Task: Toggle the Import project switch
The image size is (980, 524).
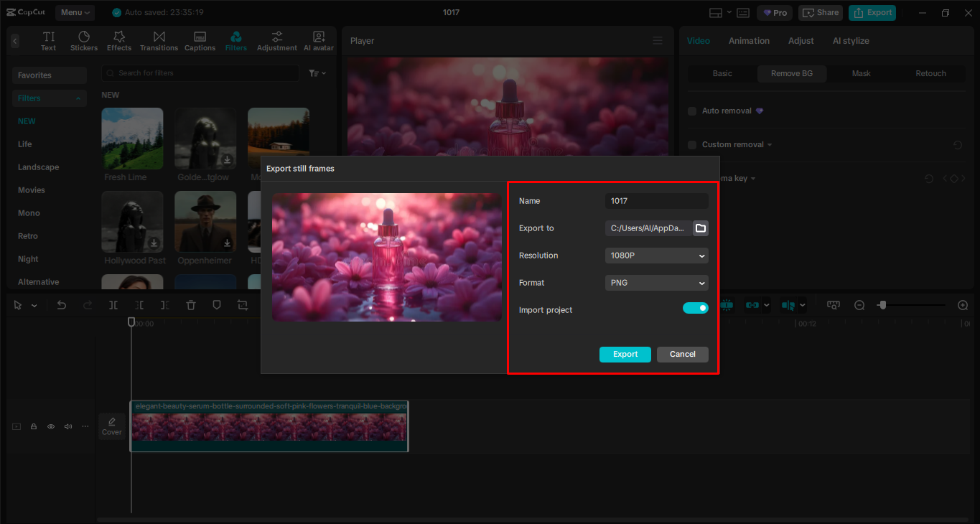Action: 696,308
